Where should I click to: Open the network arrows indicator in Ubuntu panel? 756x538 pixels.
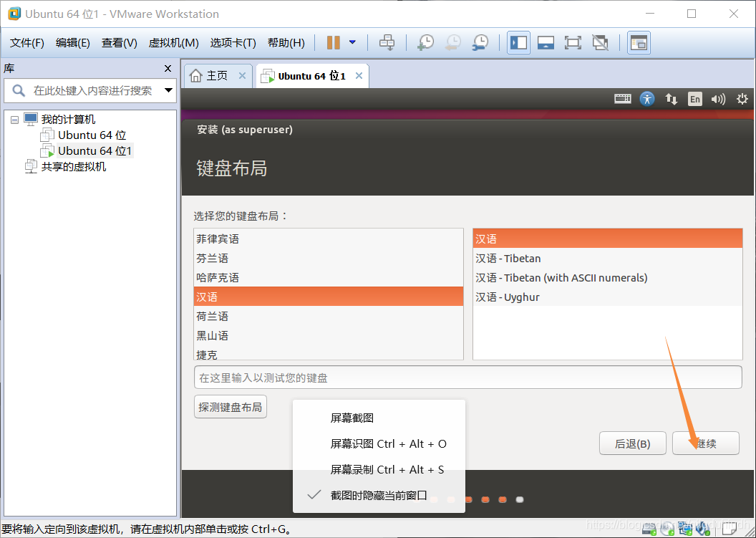pyautogui.click(x=671, y=99)
